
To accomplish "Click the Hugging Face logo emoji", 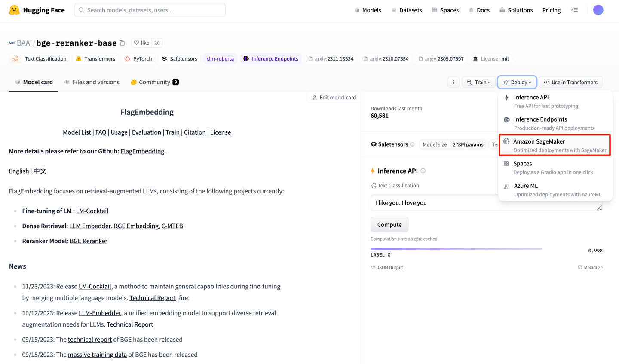I will [14, 10].
